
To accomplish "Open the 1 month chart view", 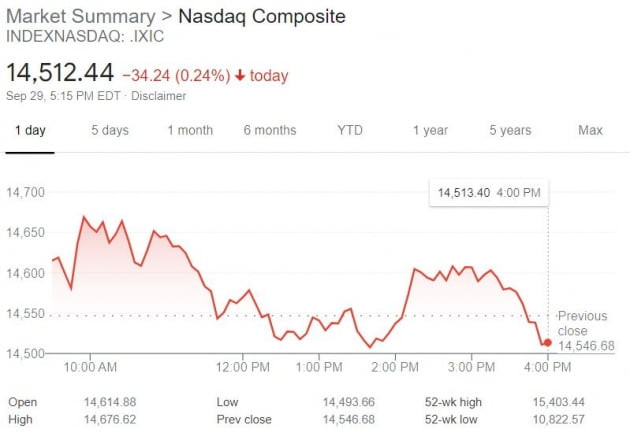I will tap(190, 130).
